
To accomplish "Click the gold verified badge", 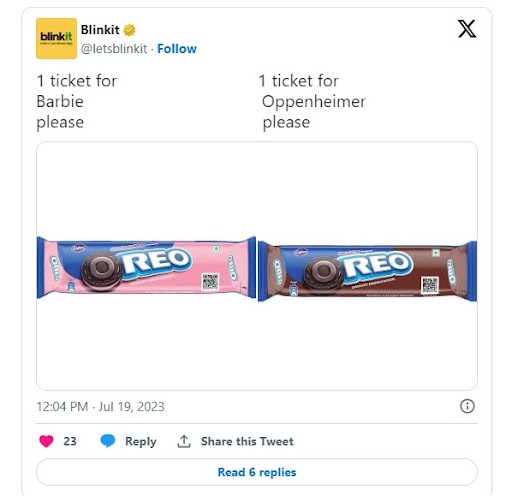I will coord(129,30).
